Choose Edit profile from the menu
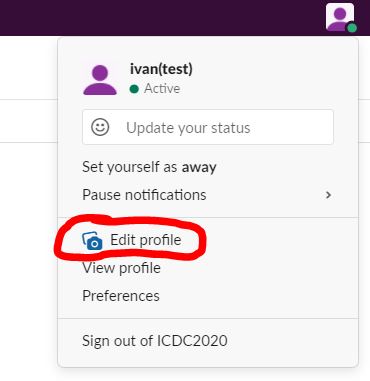Viewport: 370px width, 381px height. pyautogui.click(x=208, y=240)
